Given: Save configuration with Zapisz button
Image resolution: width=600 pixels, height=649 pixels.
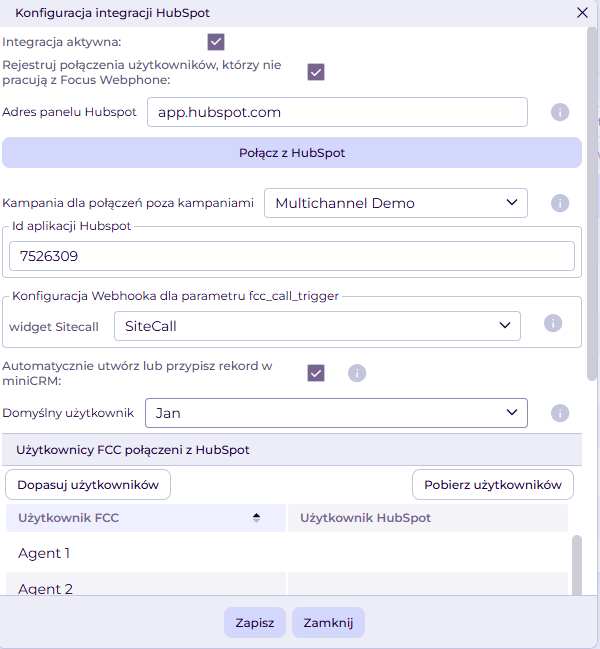Looking at the screenshot, I should 255,623.
